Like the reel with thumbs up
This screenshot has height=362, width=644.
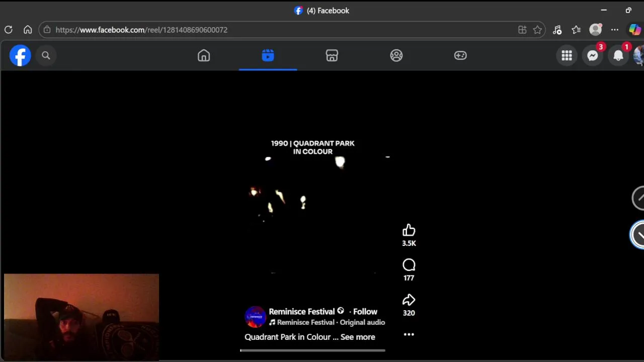coord(409,230)
